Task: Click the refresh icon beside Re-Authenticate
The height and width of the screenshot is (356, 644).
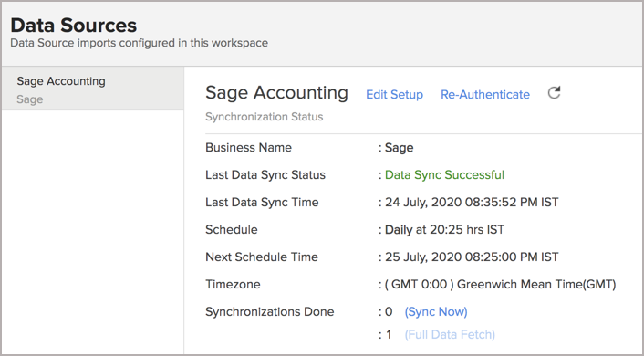Action: click(554, 93)
